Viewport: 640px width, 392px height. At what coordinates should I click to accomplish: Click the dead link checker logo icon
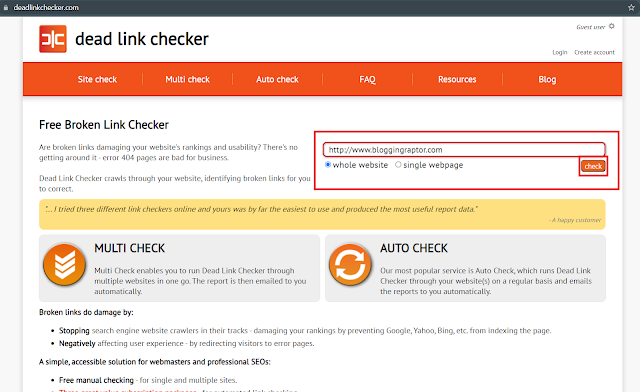53,39
